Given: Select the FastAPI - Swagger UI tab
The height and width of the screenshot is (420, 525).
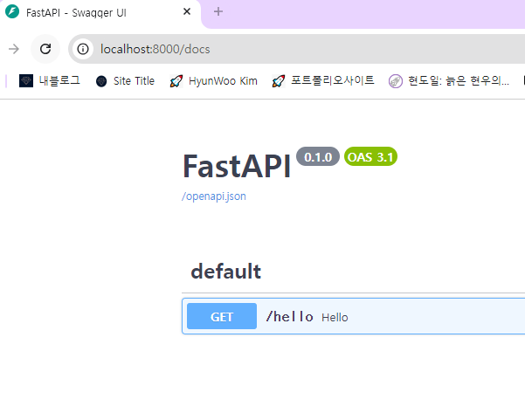Looking at the screenshot, I should point(100,13).
